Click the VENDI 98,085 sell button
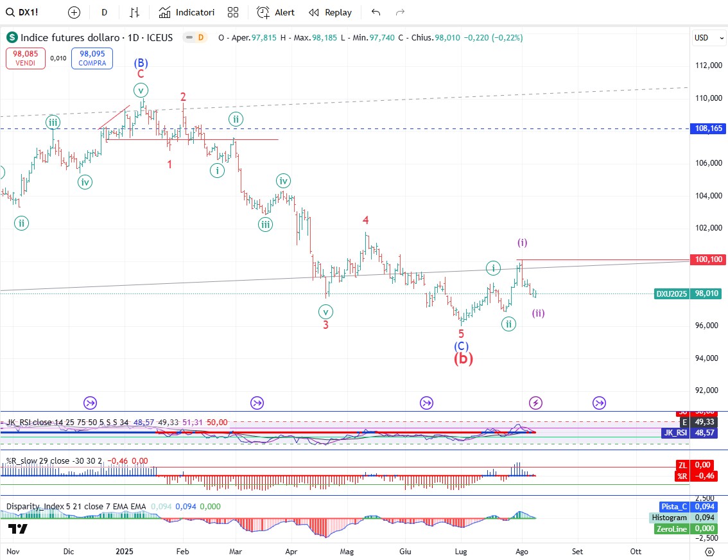Screen dimensions: 728x560 (26, 58)
